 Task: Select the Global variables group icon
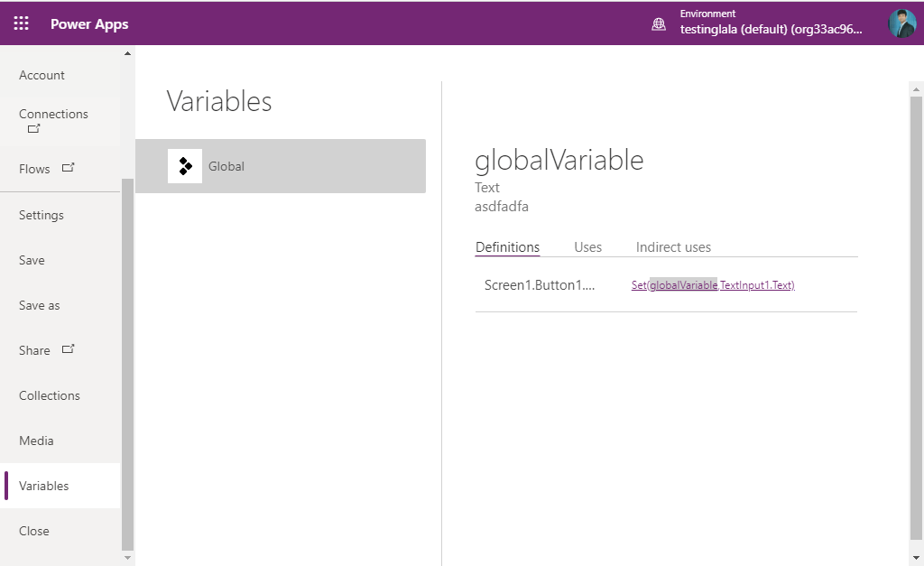(185, 166)
